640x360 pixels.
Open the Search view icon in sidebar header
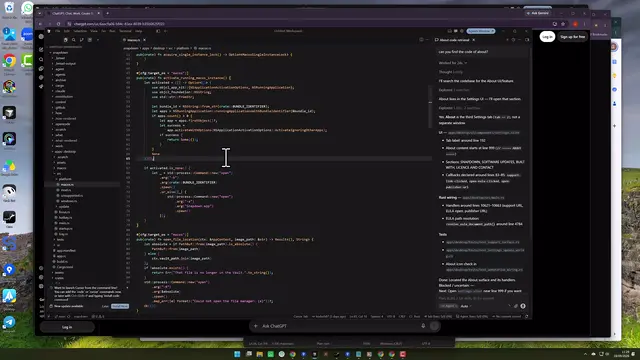click(73, 40)
